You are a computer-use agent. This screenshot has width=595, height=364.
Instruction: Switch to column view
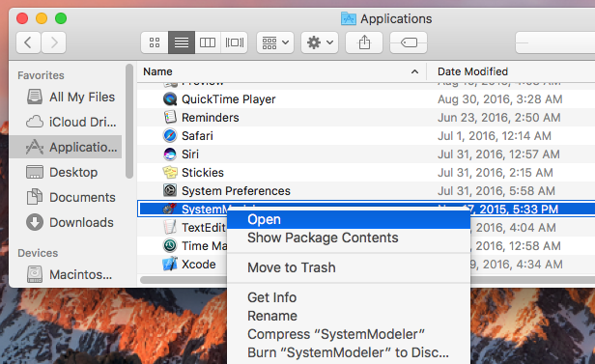click(208, 42)
